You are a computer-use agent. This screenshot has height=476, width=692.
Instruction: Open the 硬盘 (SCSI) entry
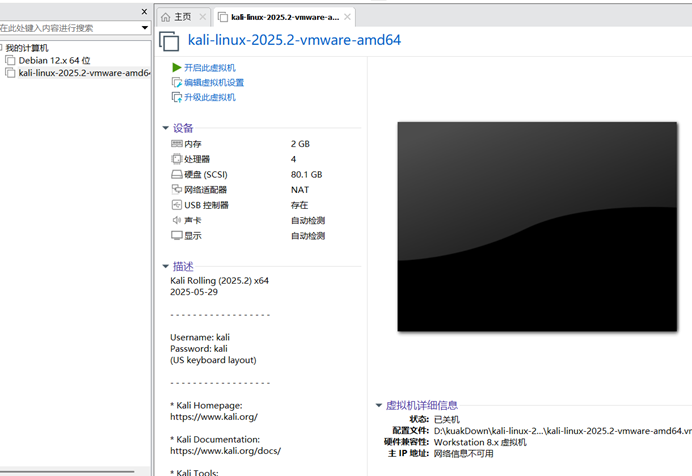point(206,175)
